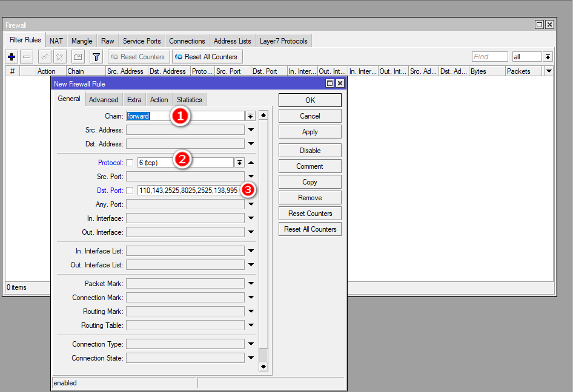Viewport: 573px width, 392px height.
Task: Click the Find search input field
Action: [489, 57]
